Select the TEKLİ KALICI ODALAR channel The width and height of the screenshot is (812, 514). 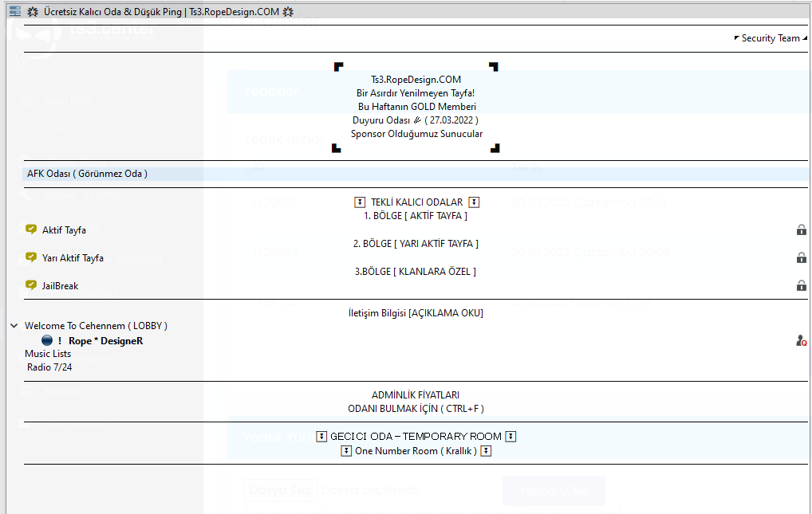417,202
